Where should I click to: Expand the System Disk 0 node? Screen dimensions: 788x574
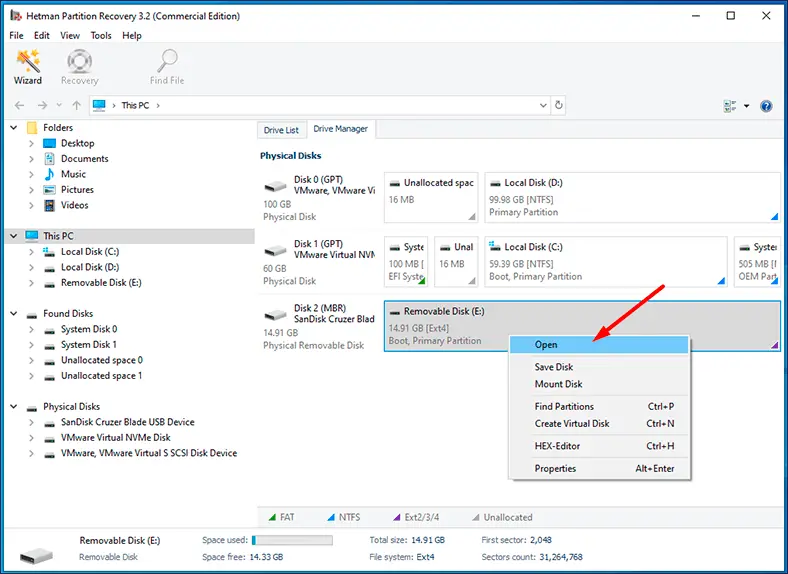coord(31,329)
